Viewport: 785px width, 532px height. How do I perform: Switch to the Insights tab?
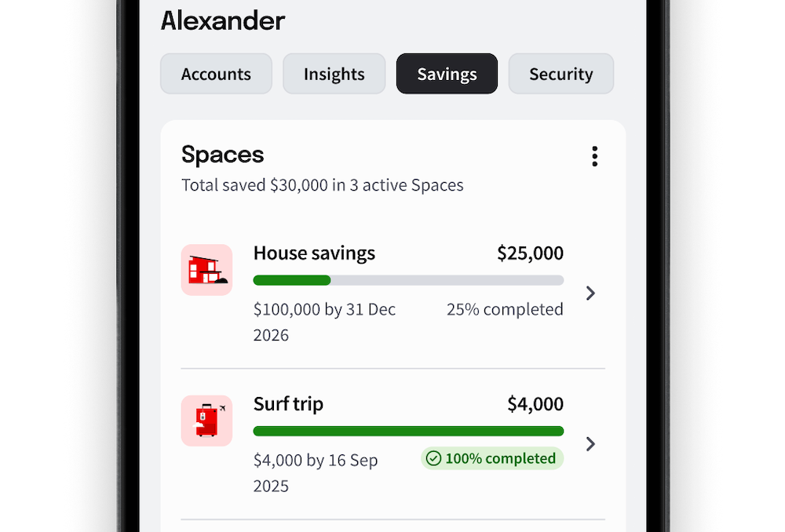coord(334,74)
